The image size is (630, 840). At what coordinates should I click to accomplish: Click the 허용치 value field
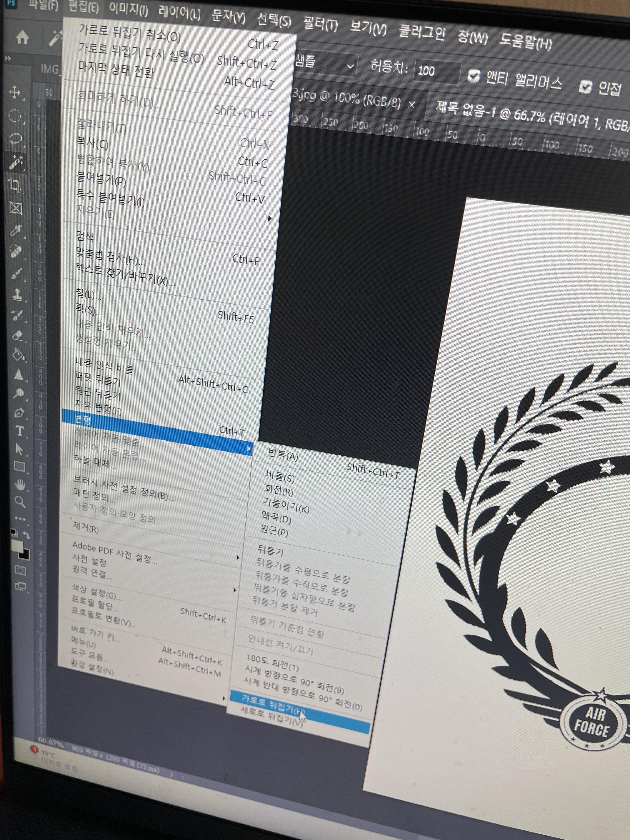[x=437, y=71]
